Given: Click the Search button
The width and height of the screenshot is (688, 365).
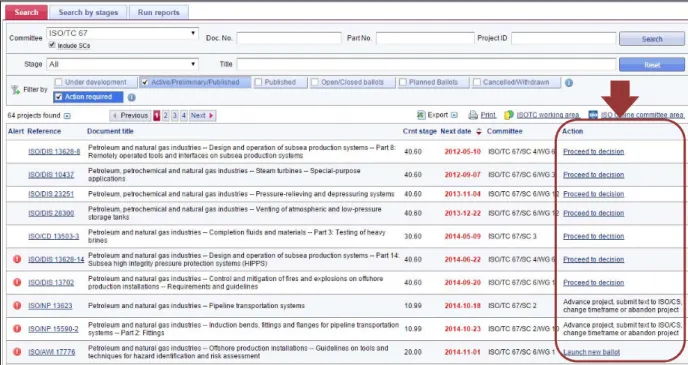Looking at the screenshot, I should coord(652,39).
